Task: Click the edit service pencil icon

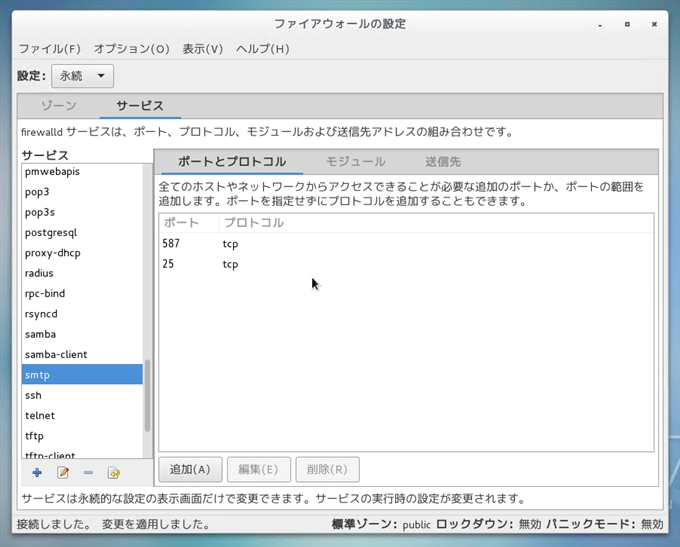Action: (63, 472)
